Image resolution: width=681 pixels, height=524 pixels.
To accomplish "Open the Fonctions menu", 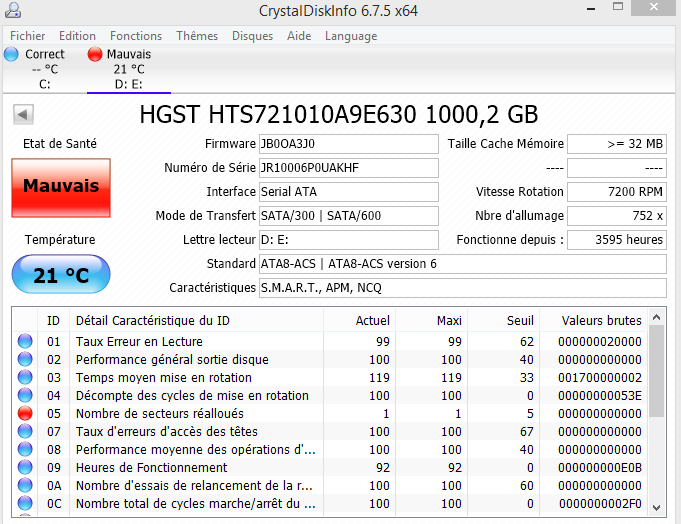I will (136, 36).
